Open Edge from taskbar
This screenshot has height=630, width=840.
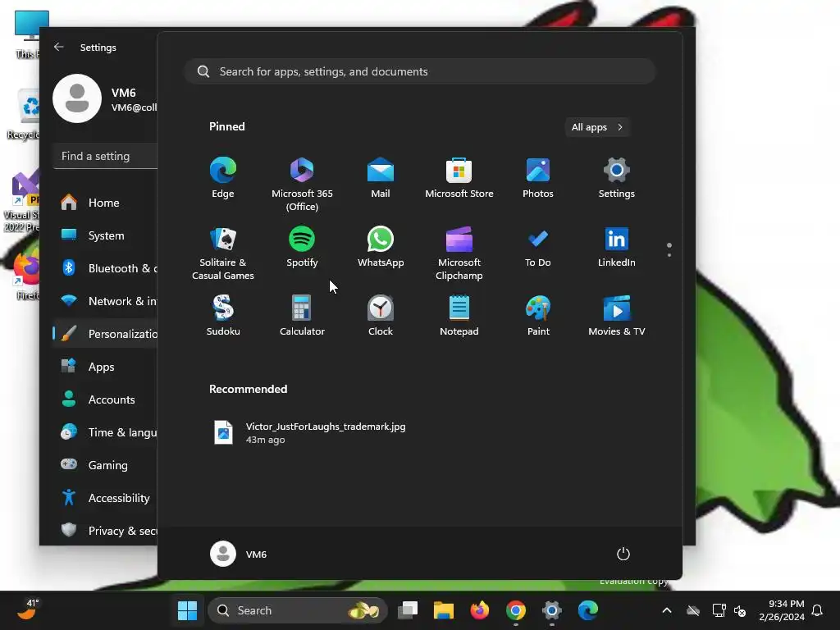pyautogui.click(x=587, y=610)
